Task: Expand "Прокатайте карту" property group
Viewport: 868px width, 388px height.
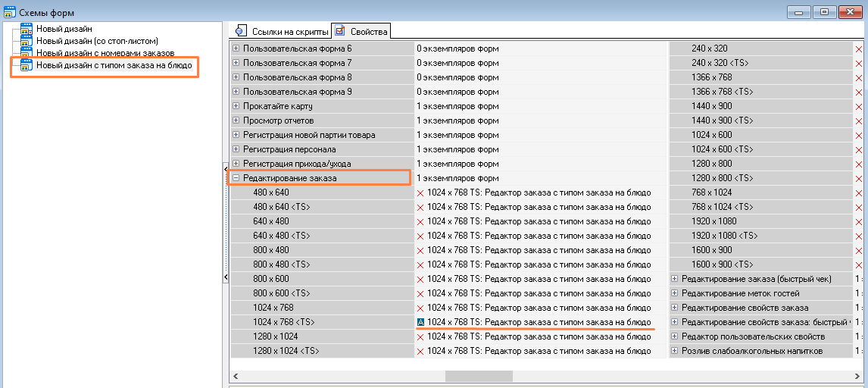Action: click(236, 106)
